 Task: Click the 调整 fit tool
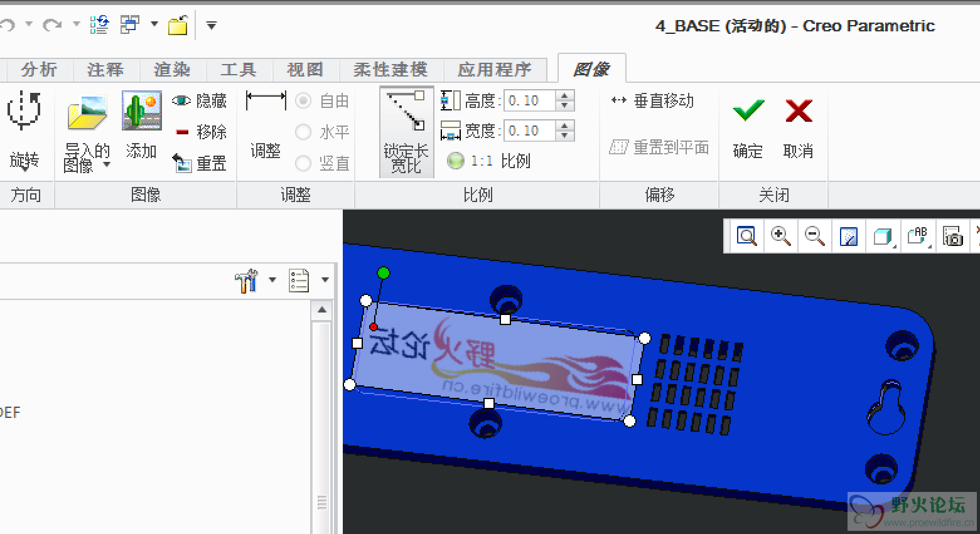pos(266,125)
